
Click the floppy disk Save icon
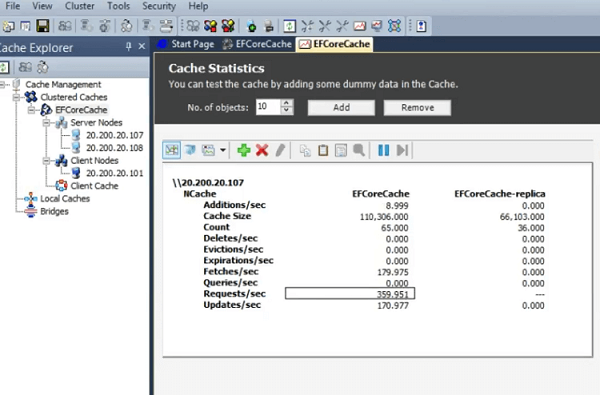[42, 26]
